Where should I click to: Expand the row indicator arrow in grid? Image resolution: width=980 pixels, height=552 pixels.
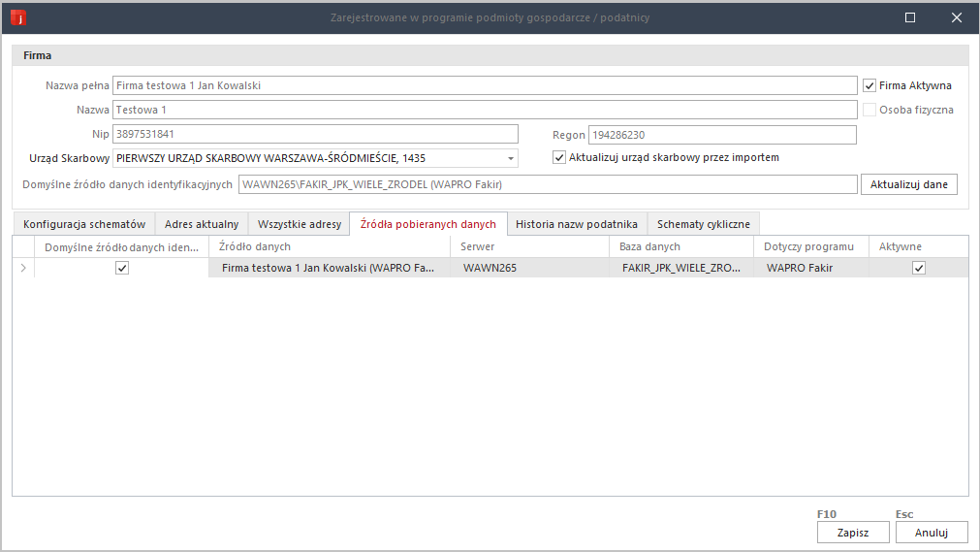click(23, 269)
